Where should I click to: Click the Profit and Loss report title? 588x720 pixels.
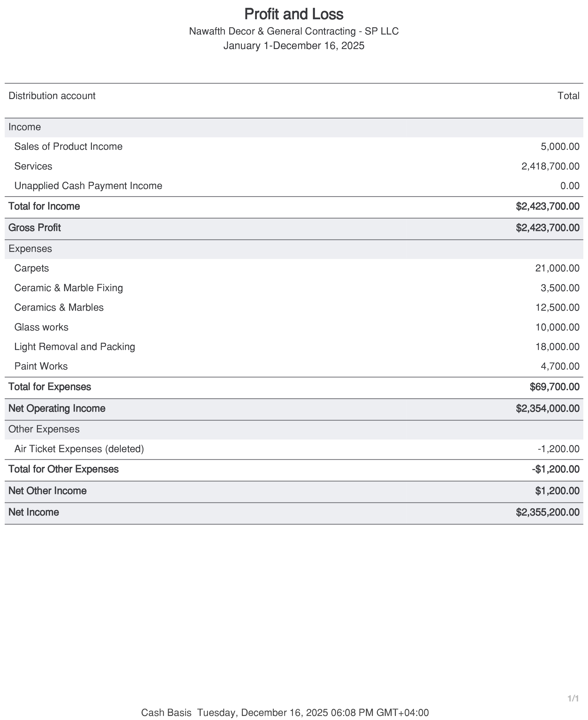point(294,14)
